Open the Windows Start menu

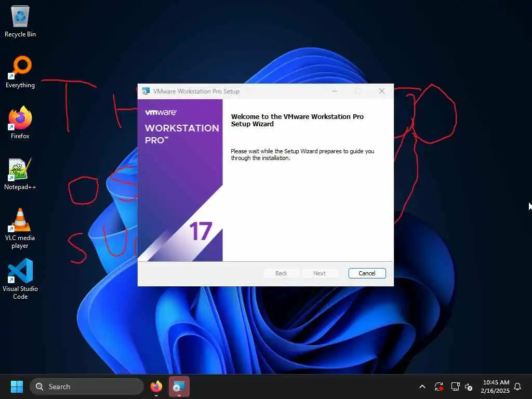click(17, 387)
